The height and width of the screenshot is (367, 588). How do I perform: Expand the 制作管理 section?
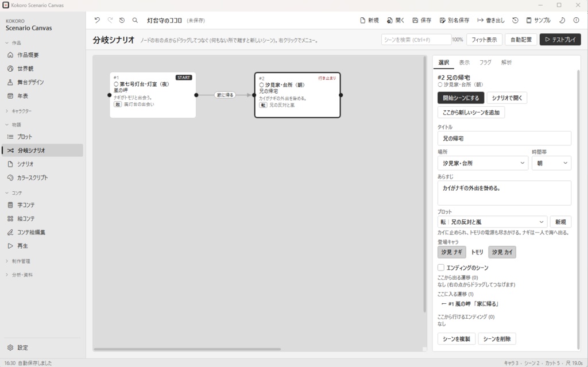click(18, 261)
